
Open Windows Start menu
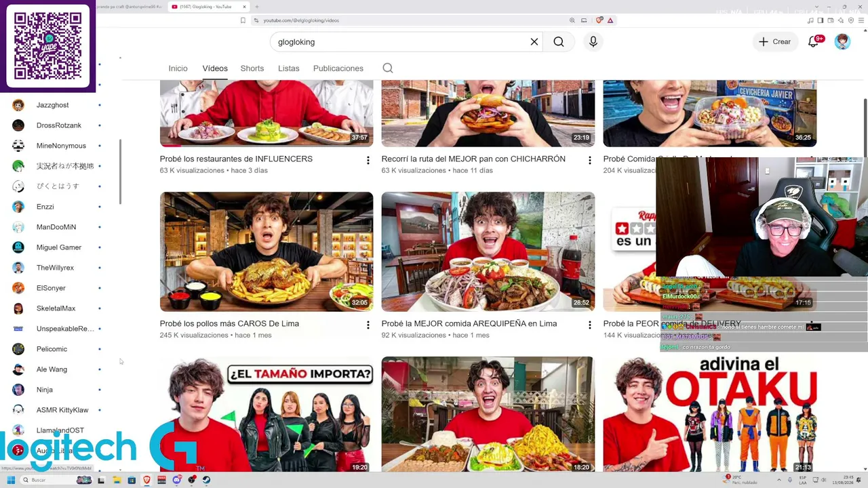coord(11,480)
